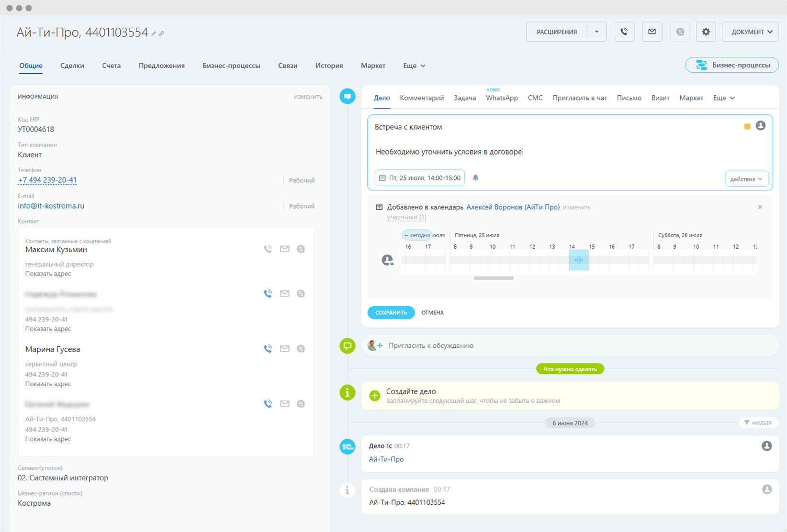The image size is (787, 532).
Task: Send email to Максим Кузьмин via envelope icon
Action: click(285, 249)
